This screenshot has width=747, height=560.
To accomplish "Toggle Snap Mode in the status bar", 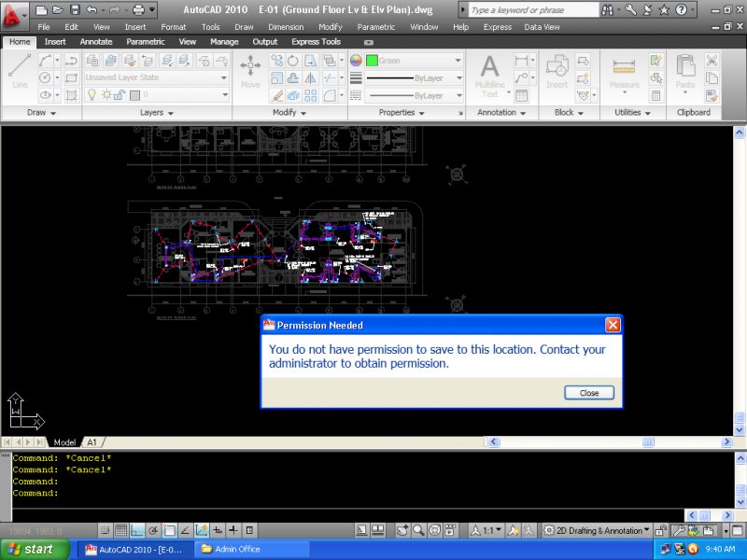I will coord(106,530).
